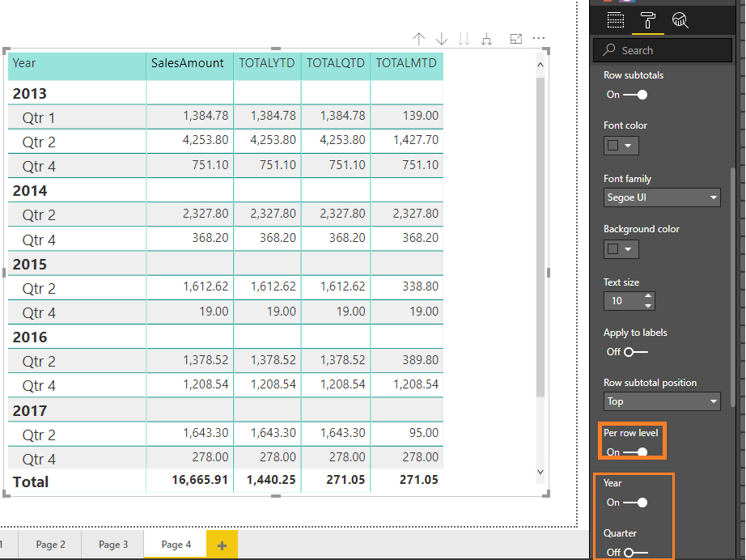Open more options ellipsis menu
The image size is (746, 560).
click(539, 38)
